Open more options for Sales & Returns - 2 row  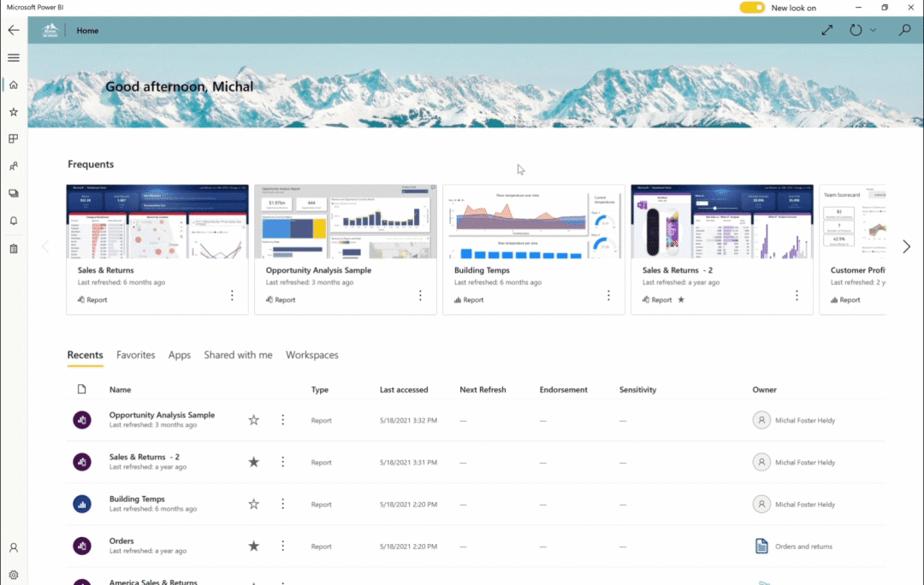[283, 462]
